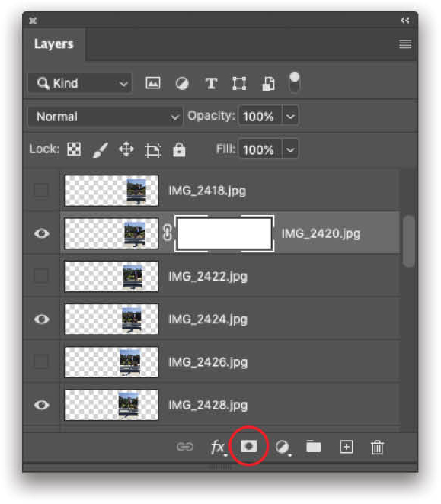Viewport: 441px width, 504px height.
Task: Expand the Opacity slider arrow
Action: (290, 116)
